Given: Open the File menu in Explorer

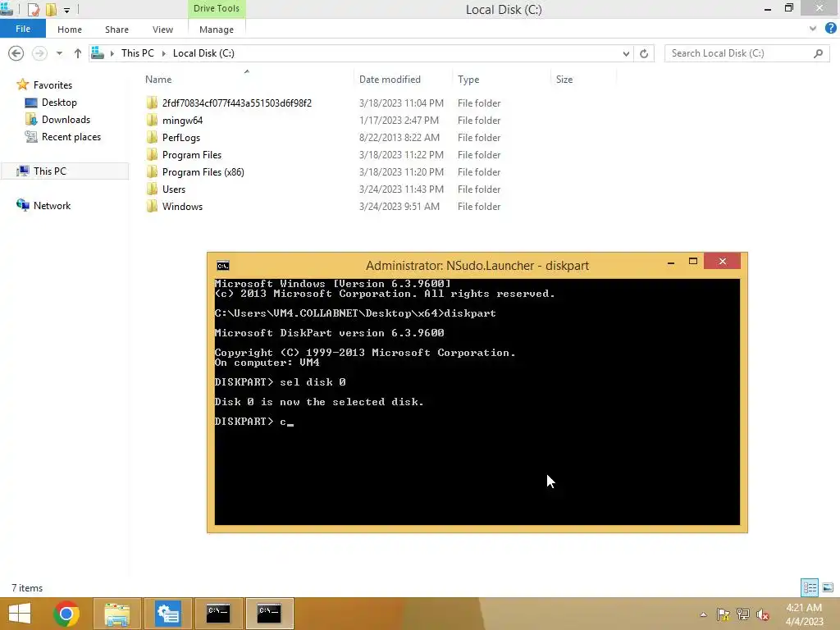Looking at the screenshot, I should [22, 29].
